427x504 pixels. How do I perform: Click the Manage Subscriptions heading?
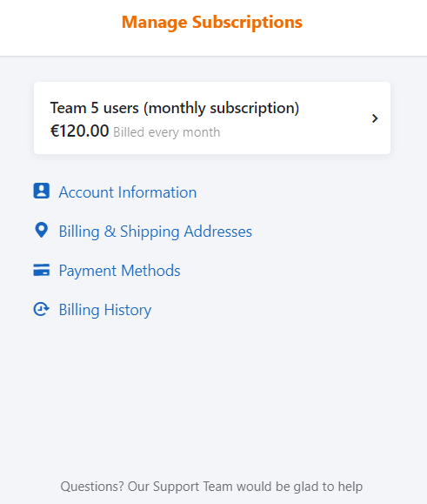tap(212, 22)
